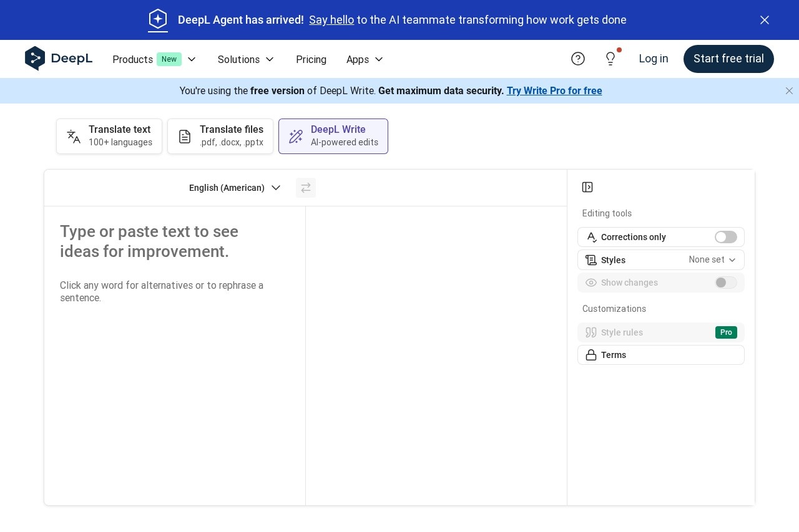Open the help question mark icon

(x=578, y=59)
